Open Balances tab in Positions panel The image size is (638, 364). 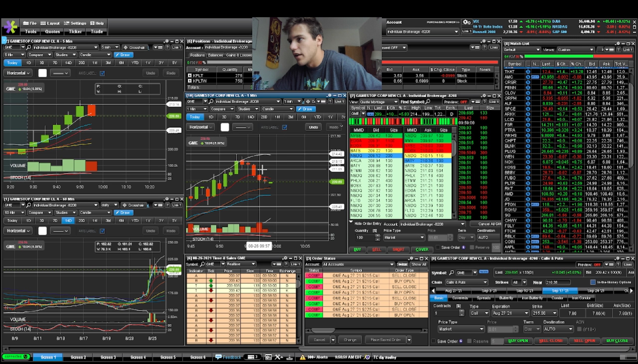(215, 55)
